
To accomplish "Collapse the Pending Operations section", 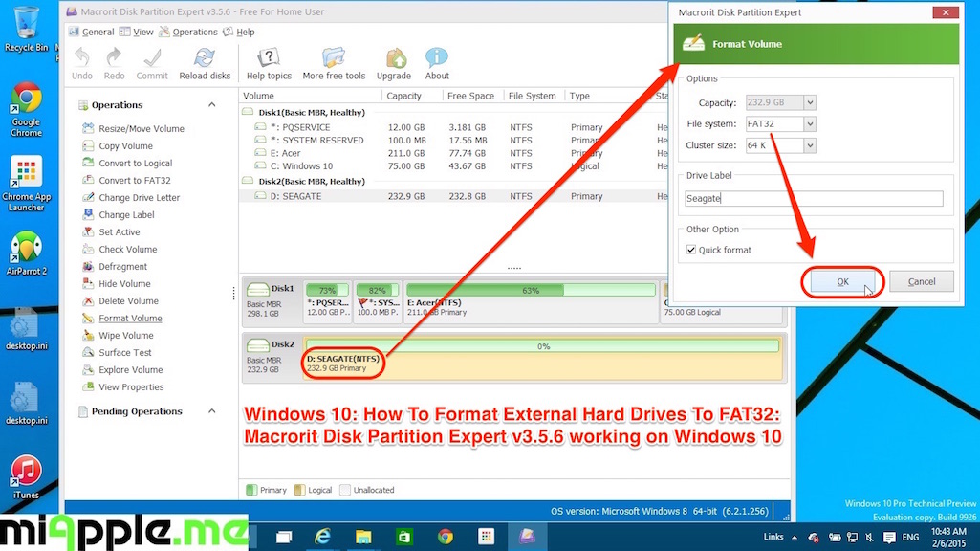I will tap(211, 411).
